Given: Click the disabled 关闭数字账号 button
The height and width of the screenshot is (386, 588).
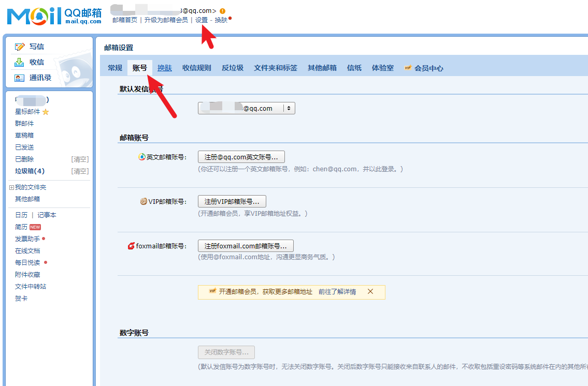Looking at the screenshot, I should [x=226, y=352].
